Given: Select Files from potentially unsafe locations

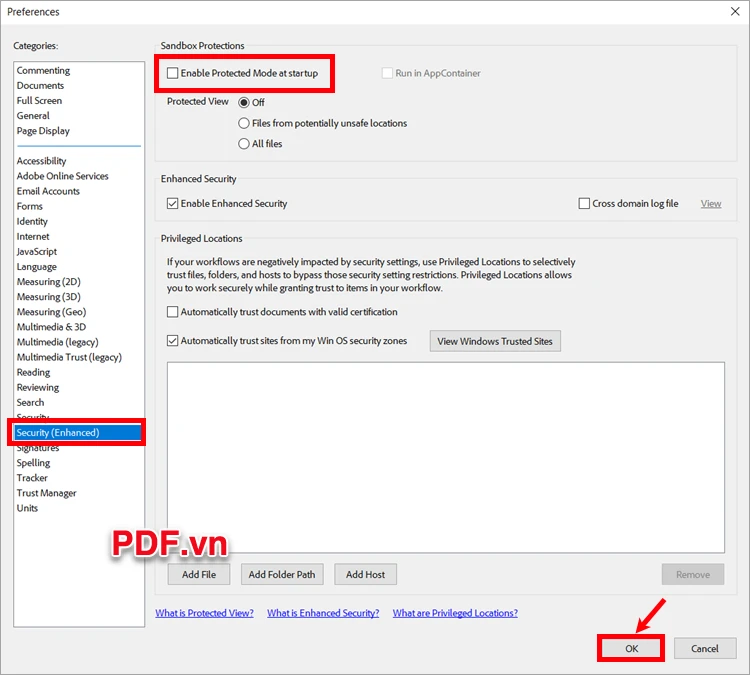Looking at the screenshot, I should (244, 123).
